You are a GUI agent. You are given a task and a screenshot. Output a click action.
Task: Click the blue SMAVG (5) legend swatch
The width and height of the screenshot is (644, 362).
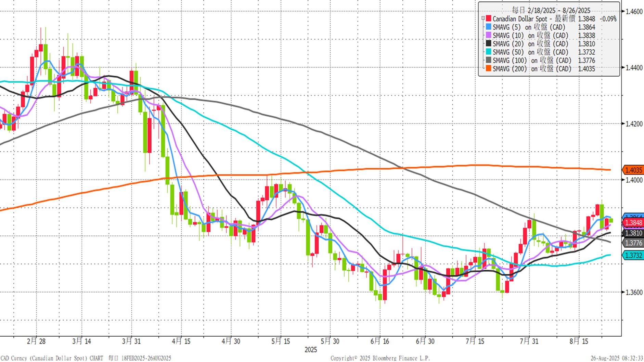point(488,27)
